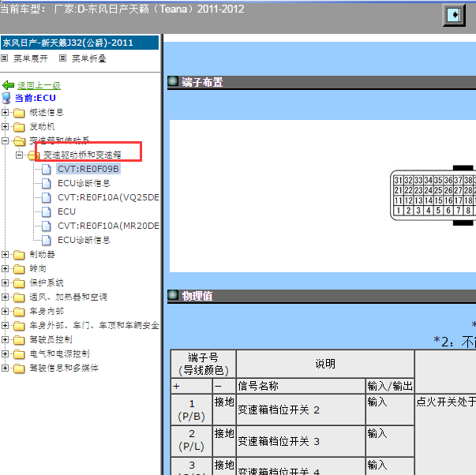Click the 信号名称 column header
This screenshot has height=475, width=476.
[x=301, y=386]
